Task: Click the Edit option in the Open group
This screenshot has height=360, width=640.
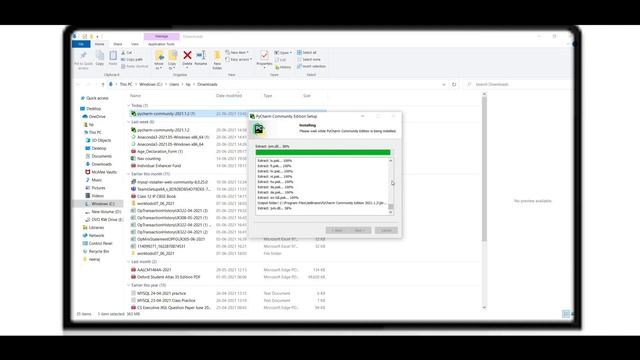Action: pyautogui.click(x=281, y=60)
